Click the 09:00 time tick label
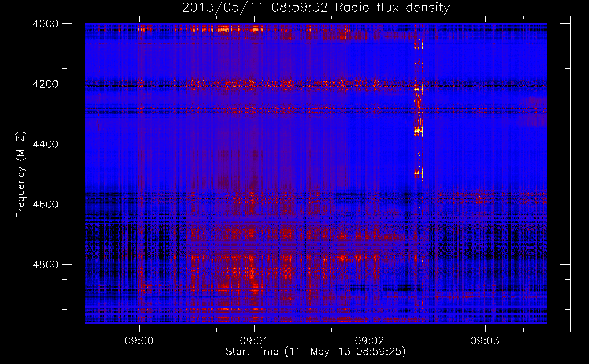Image resolution: width=589 pixels, height=364 pixels. [139, 341]
